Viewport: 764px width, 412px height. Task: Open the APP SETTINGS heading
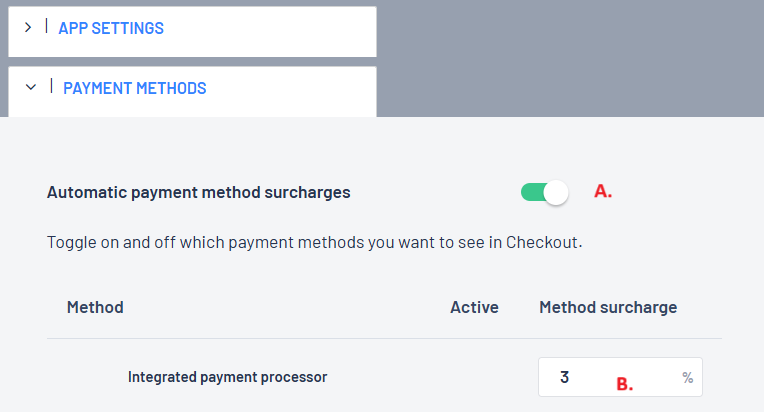pyautogui.click(x=111, y=28)
